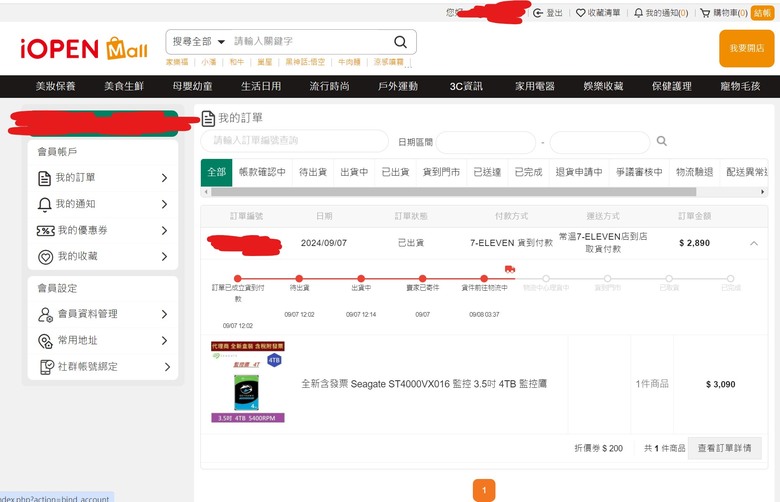Image resolution: width=780 pixels, height=502 pixels.
Task: Open 寵物毛孩 in the category bar
Action: [740, 87]
